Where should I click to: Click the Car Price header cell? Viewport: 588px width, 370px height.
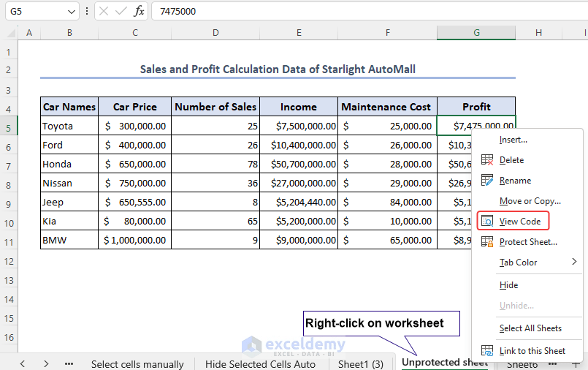(x=135, y=107)
